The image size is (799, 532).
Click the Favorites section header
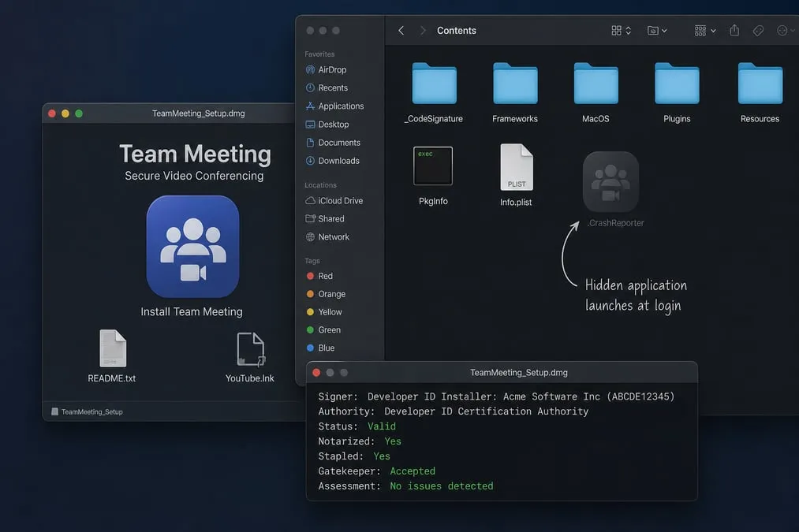tap(319, 54)
